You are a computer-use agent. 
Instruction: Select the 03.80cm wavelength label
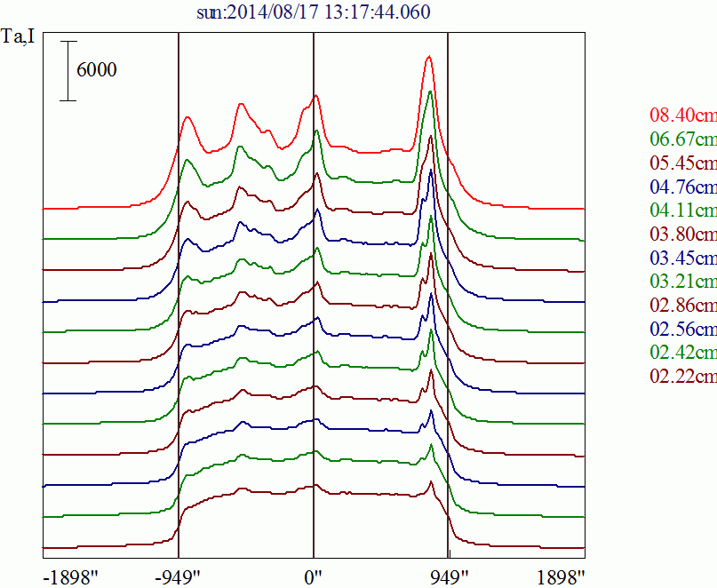[x=682, y=235]
